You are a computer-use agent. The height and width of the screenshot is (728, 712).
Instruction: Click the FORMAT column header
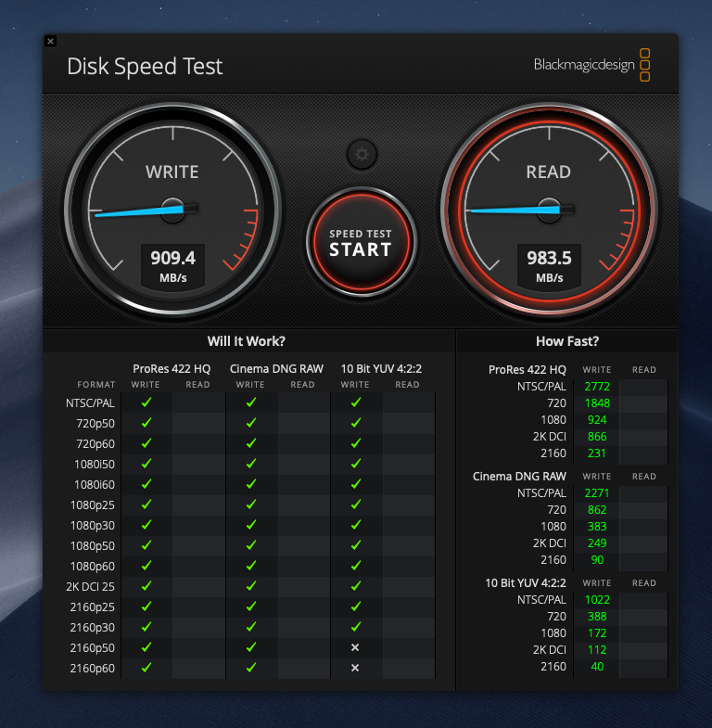point(96,385)
